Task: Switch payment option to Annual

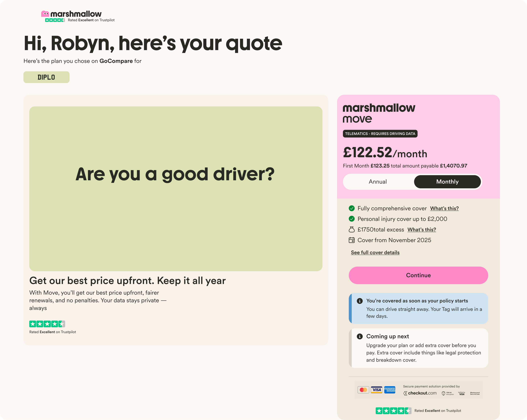Action: [378, 182]
